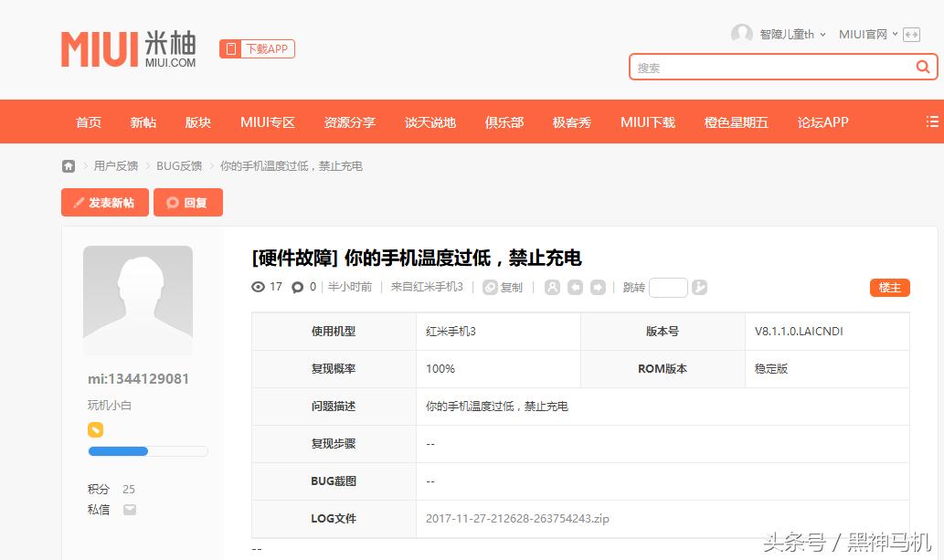Image resolution: width=944 pixels, height=560 pixels.
Task: Open the 橙色星期五 menu item
Action: (737, 122)
